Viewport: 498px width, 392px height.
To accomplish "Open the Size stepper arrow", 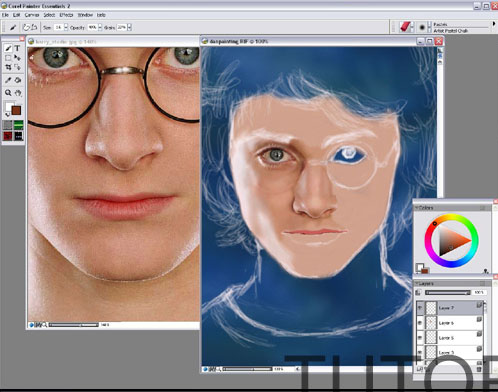I will [66, 27].
